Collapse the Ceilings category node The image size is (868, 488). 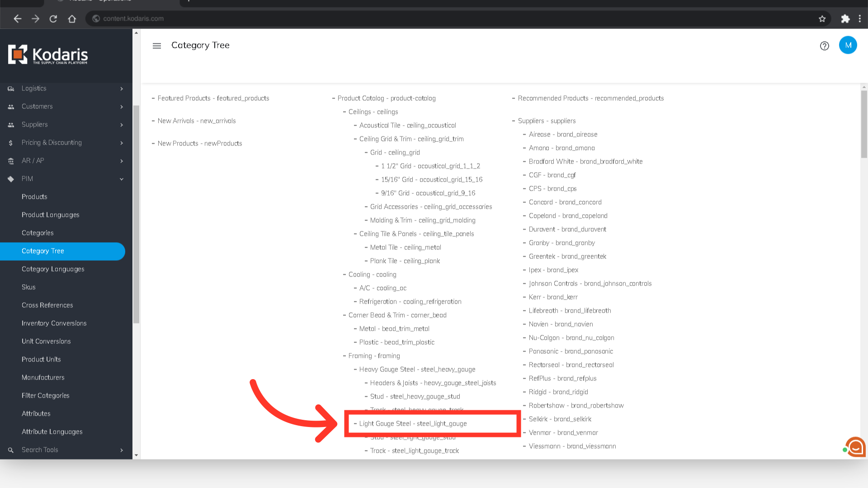point(344,112)
